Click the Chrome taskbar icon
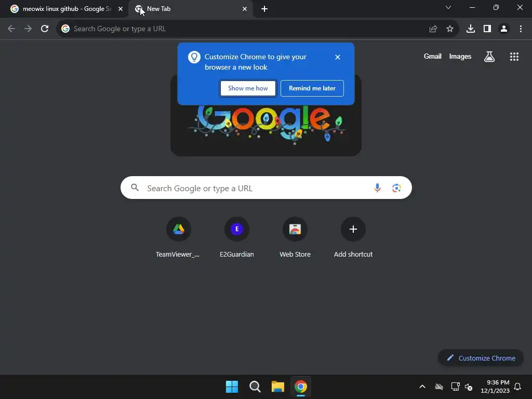This screenshot has width=532, height=399. pos(301,387)
